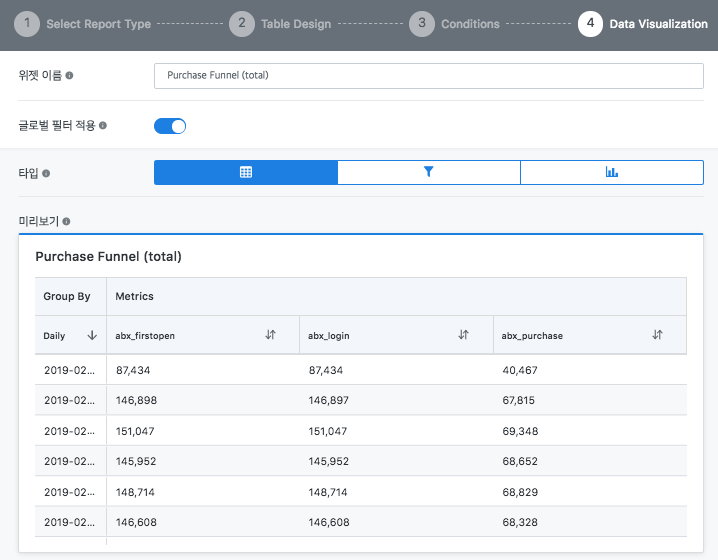
Task: Click cell value 69,348
Action: (x=520, y=431)
